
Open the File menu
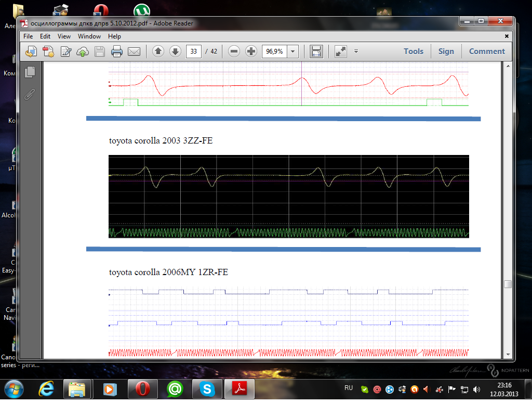(x=28, y=36)
